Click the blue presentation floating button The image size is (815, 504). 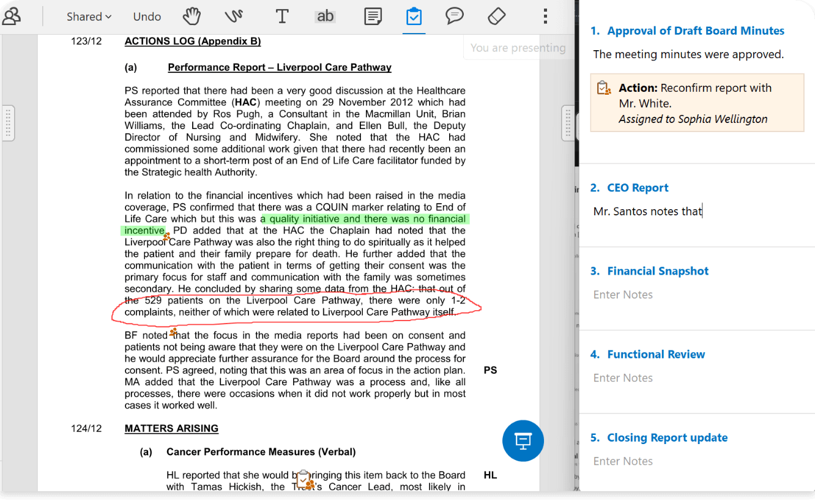click(523, 440)
